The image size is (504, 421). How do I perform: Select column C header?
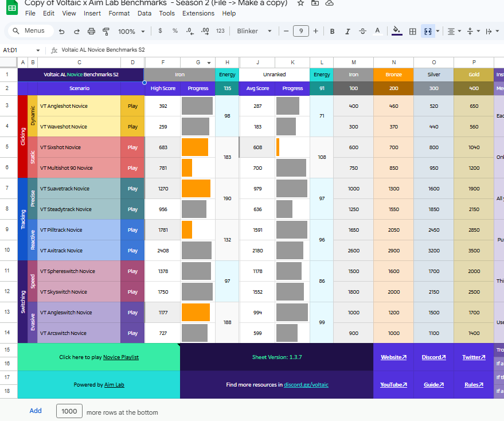pos(79,63)
